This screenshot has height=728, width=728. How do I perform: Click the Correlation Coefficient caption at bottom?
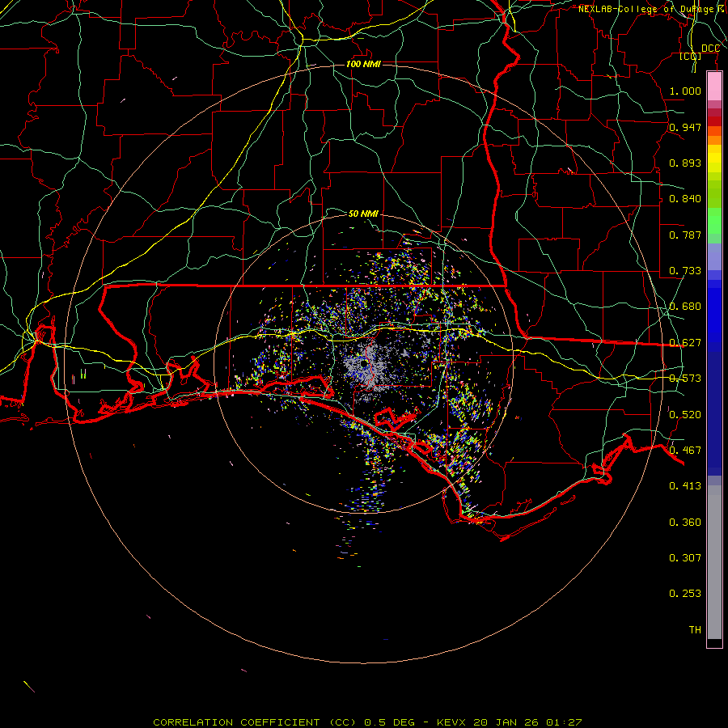point(367,722)
